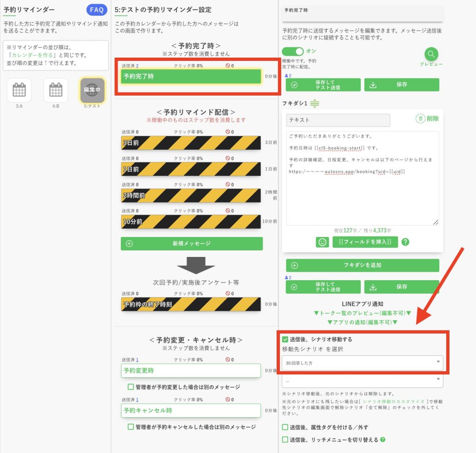Expand ▼アプリの通知 section
Image resolution: width=476 pixels, height=453 pixels.
pyautogui.click(x=362, y=322)
